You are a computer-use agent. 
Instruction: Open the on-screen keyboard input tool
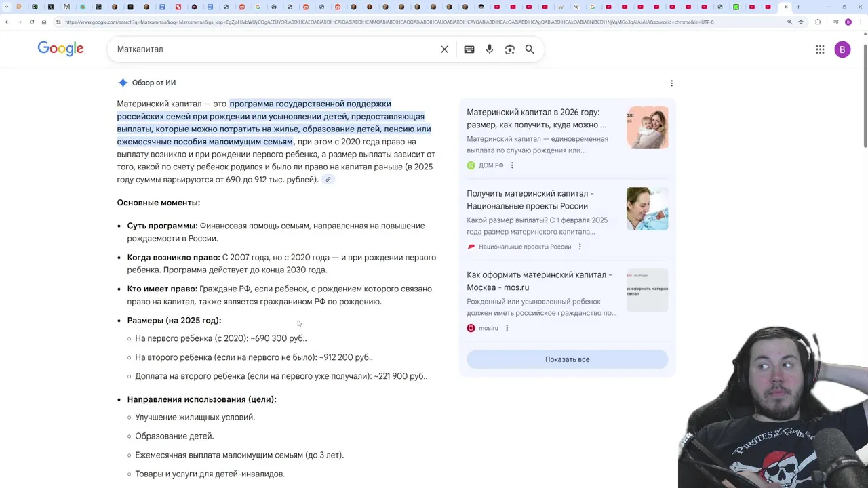click(x=469, y=49)
